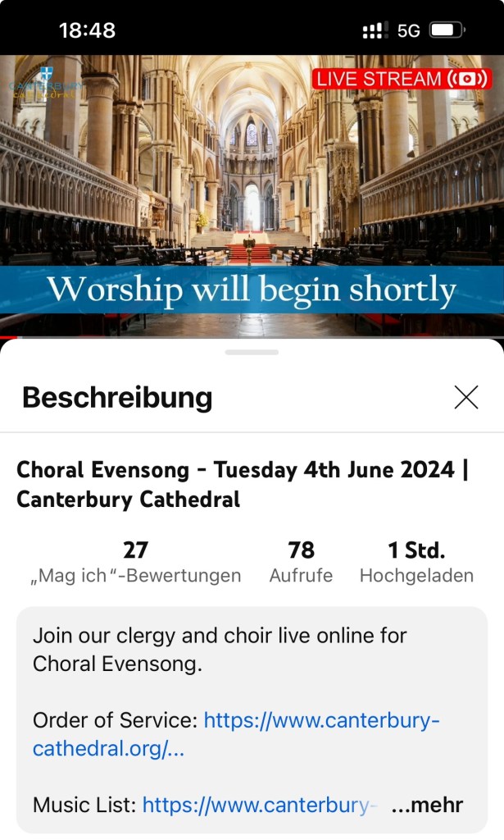The image size is (504, 840).
Task: Tap the 18:48 clock in status bar
Action: (87, 31)
